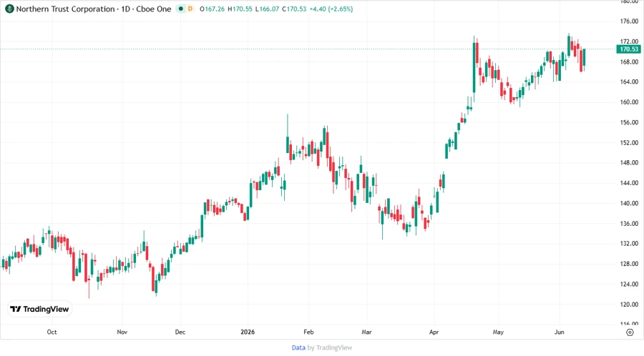The image size is (644, 356).
Task: Click the 2026 date axis label
Action: [248, 332]
